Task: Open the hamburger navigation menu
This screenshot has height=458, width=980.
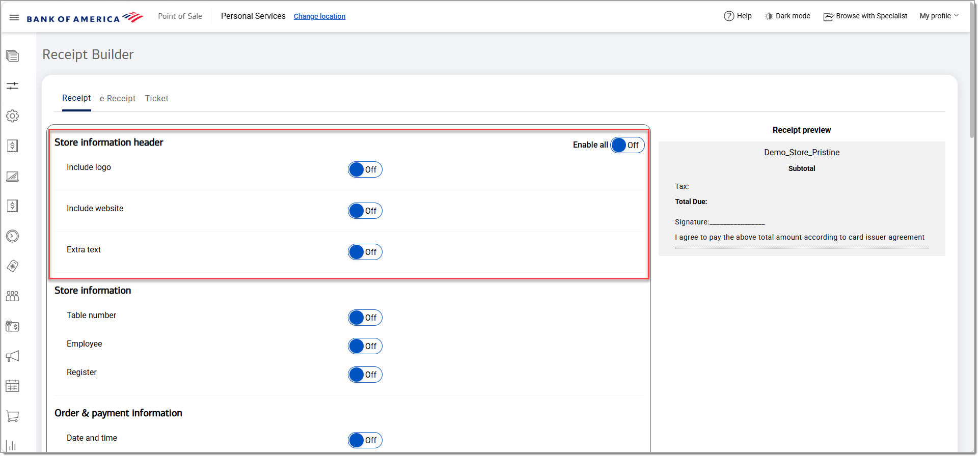Action: [14, 17]
